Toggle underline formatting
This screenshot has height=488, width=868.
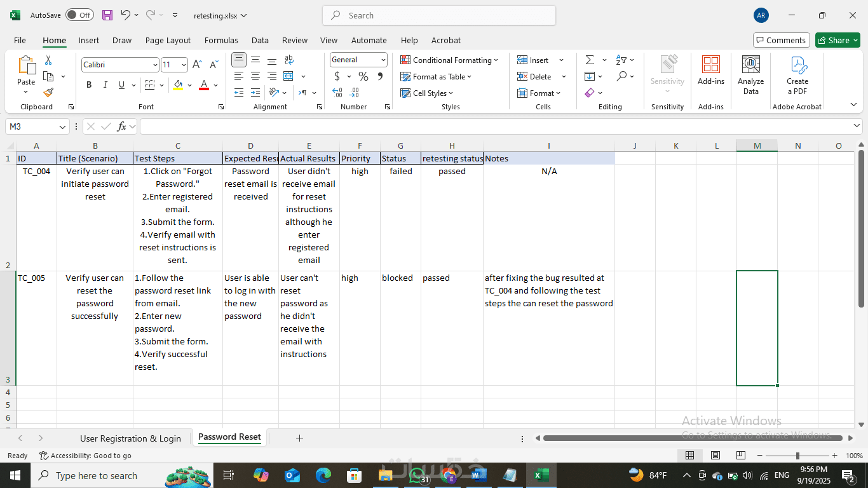pos(121,85)
